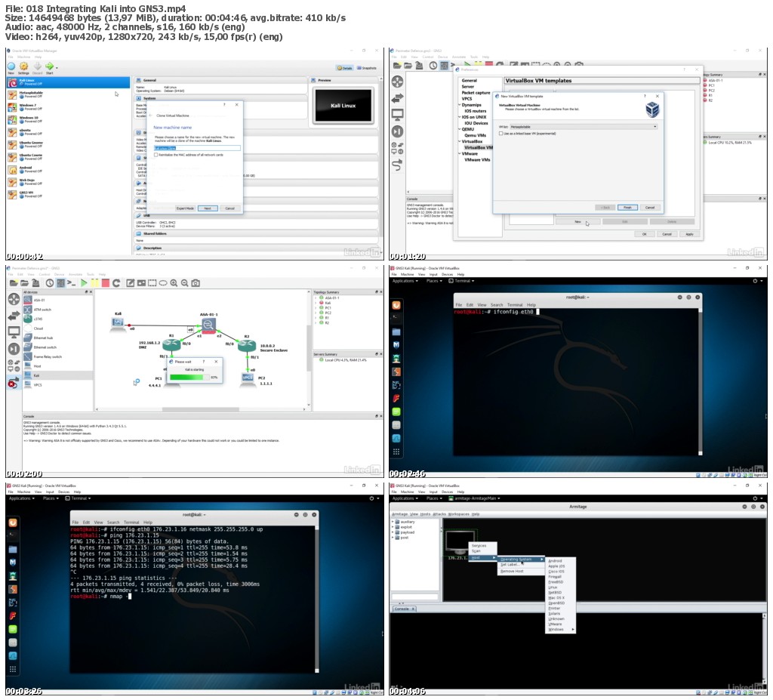Open Search menu in 00:02:46 terminal window
Viewport: 773px width, 700px height.
[497, 305]
